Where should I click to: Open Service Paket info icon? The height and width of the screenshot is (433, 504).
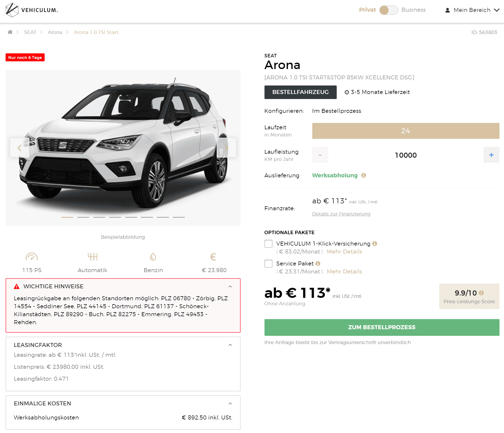pos(318,263)
